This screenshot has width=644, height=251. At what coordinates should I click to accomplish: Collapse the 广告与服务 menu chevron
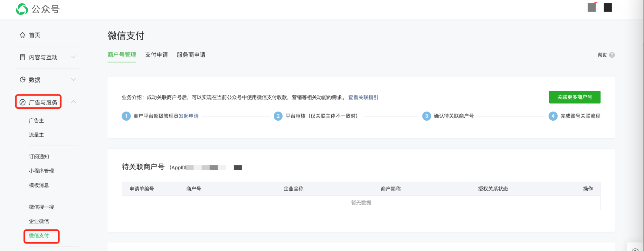tap(73, 102)
